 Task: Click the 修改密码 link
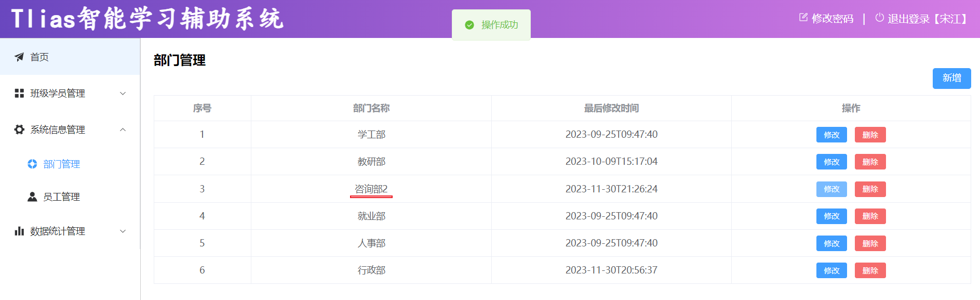pos(833,19)
